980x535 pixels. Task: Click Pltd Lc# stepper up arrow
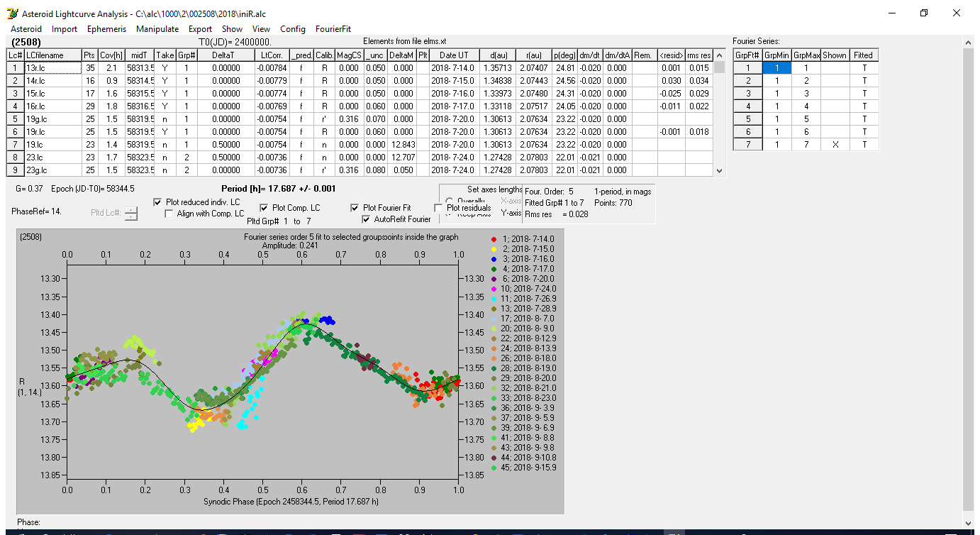[x=131, y=209]
